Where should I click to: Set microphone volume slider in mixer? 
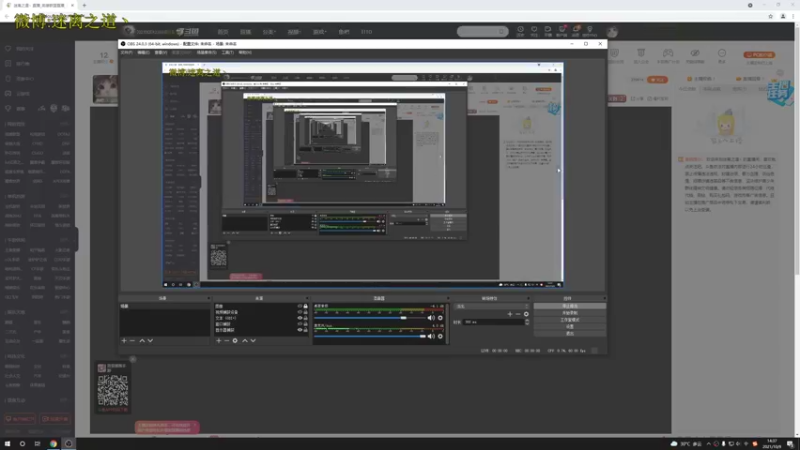370,336
